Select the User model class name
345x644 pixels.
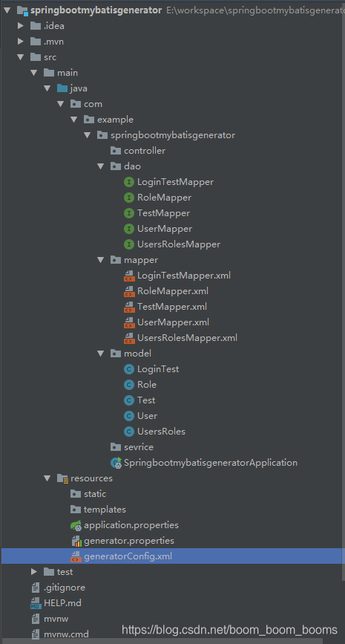(147, 416)
